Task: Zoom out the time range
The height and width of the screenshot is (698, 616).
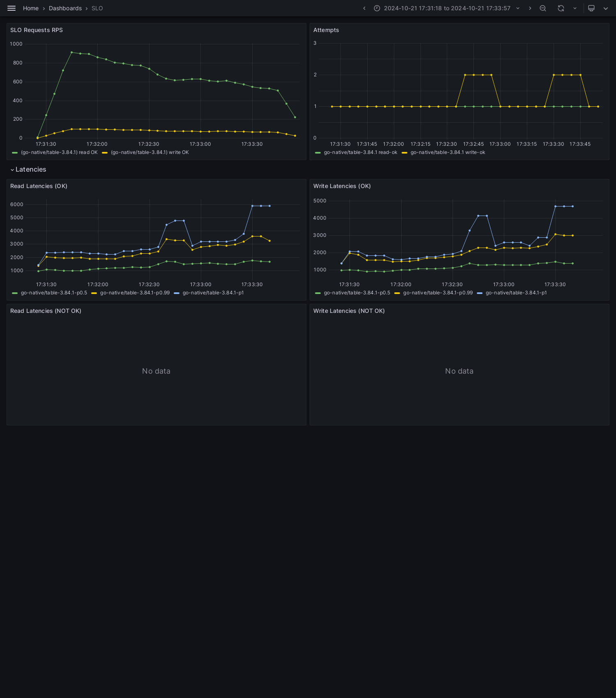Action: pyautogui.click(x=543, y=8)
